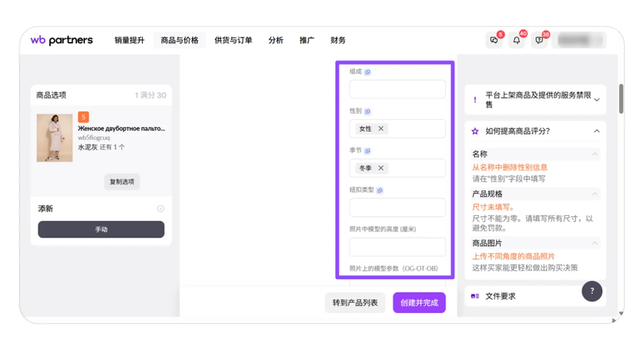Click the coat product thumbnail image
Screen dimensions: 644x350
click(55, 138)
